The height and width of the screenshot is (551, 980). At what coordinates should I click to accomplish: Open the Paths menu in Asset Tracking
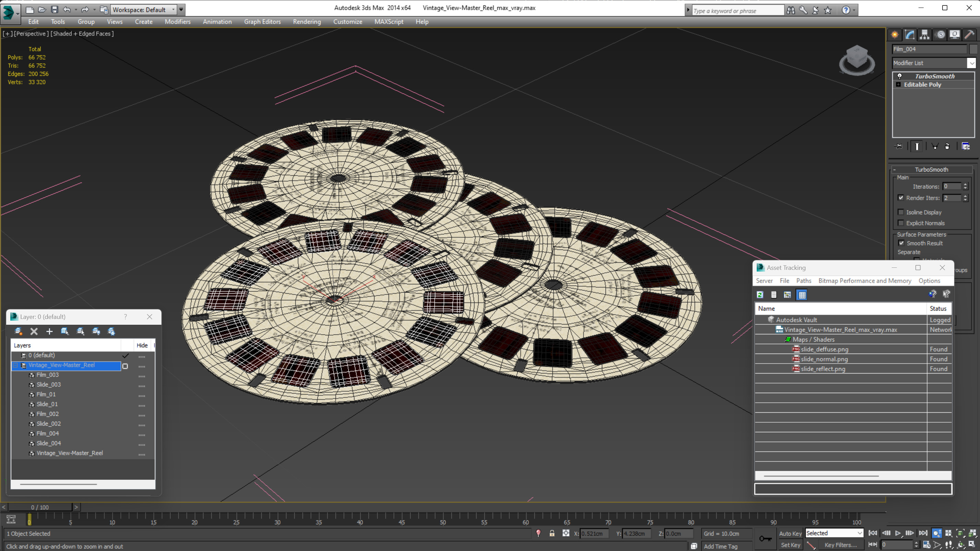pos(803,280)
